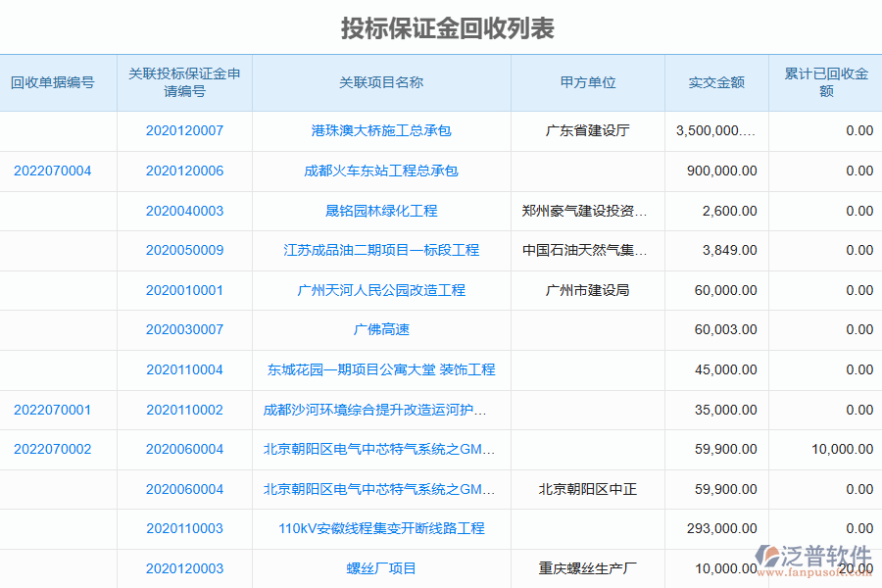Open recovery order 2022070001
This screenshot has height=588, width=882.
pyautogui.click(x=53, y=410)
